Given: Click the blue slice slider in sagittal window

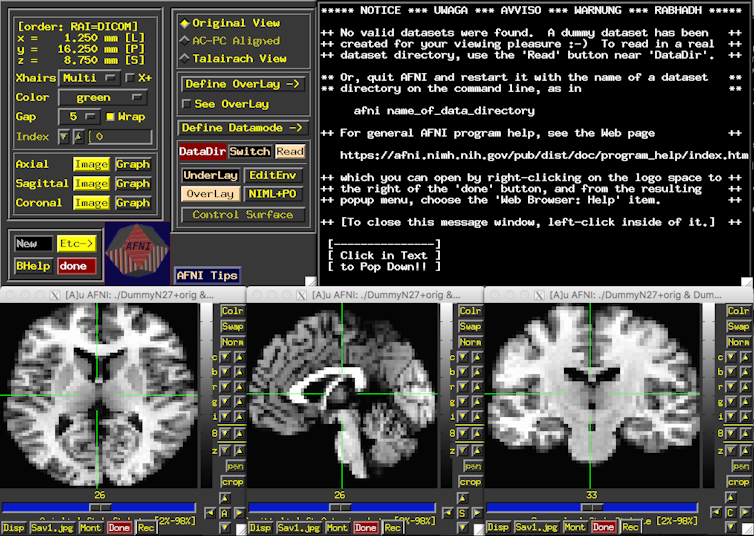Looking at the screenshot, I should [x=341, y=507].
